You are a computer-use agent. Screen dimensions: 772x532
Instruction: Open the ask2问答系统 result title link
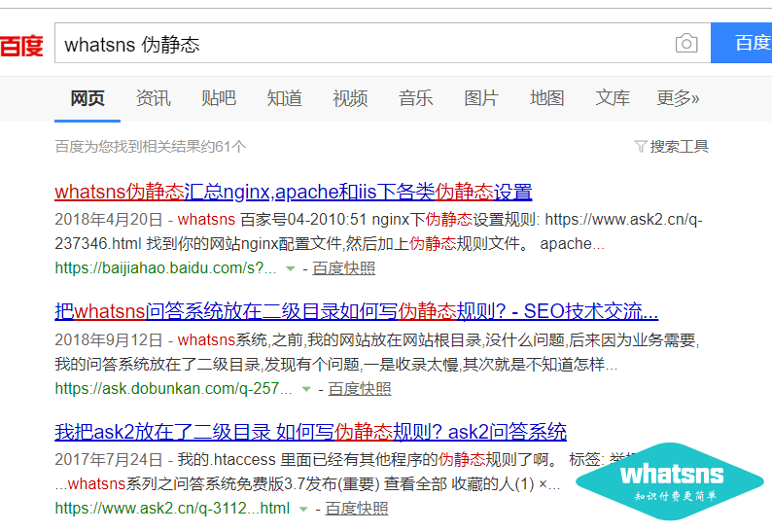310,432
